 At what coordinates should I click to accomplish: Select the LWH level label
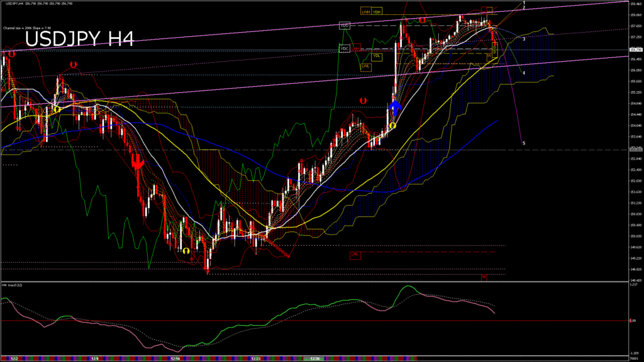(x=365, y=11)
